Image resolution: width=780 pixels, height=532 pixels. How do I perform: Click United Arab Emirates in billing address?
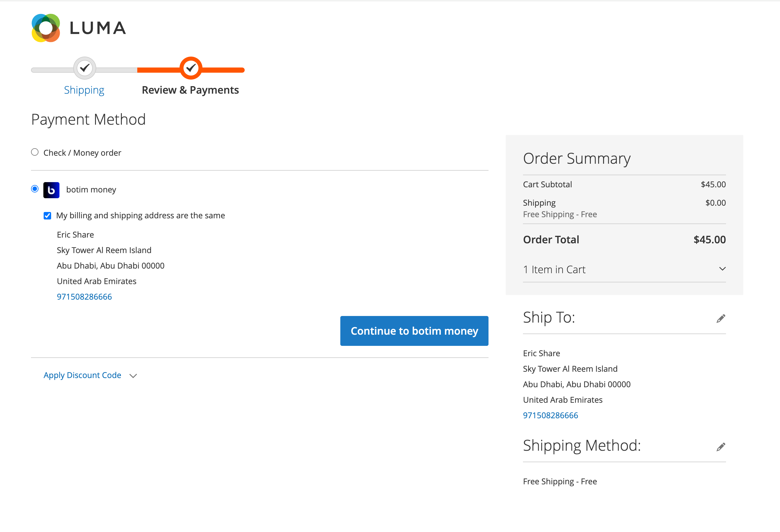click(96, 281)
